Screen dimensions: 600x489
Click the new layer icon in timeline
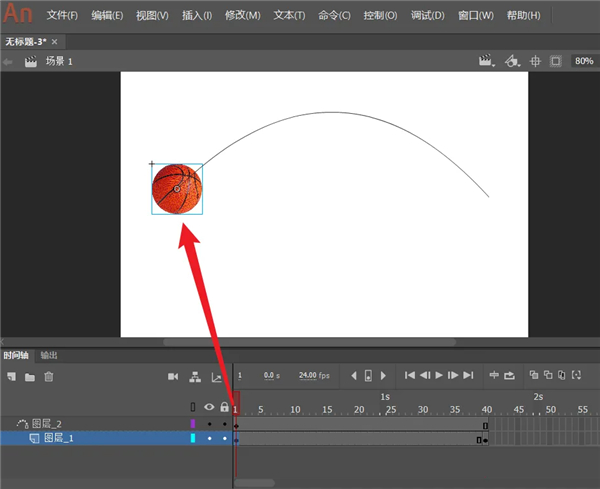[12, 376]
